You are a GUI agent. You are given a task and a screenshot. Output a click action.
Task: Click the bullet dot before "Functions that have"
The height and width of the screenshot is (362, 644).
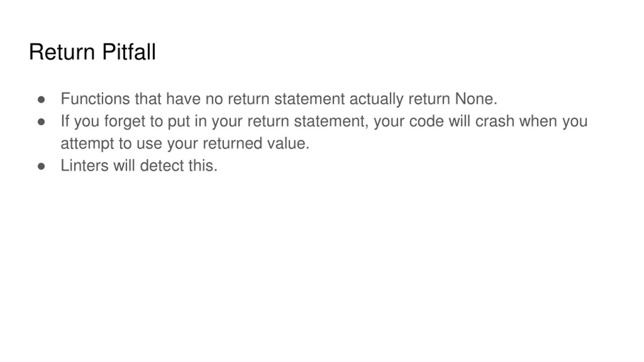[41, 100]
